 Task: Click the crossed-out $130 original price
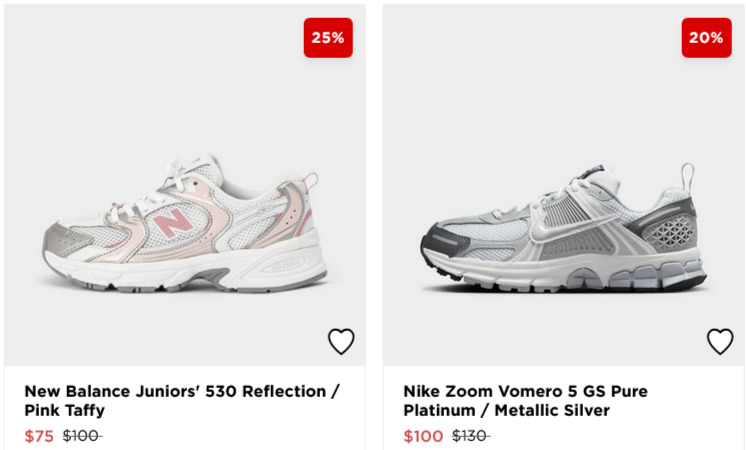470,436
